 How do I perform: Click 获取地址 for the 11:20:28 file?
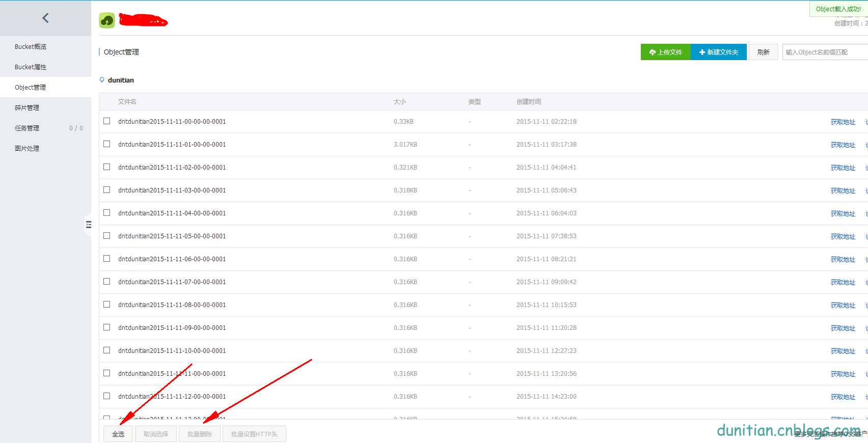pos(843,328)
